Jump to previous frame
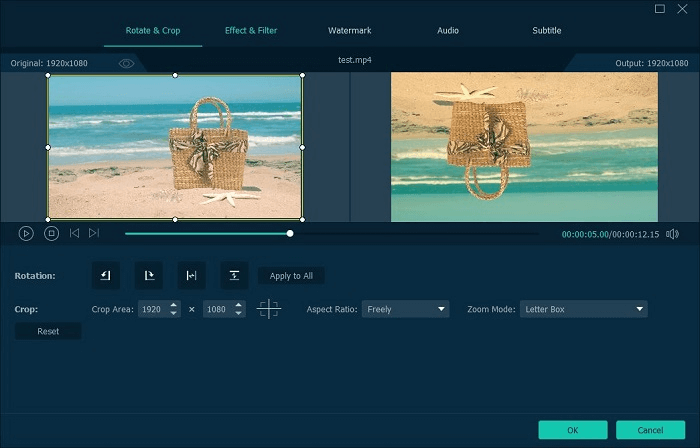700x448 pixels. [x=74, y=233]
